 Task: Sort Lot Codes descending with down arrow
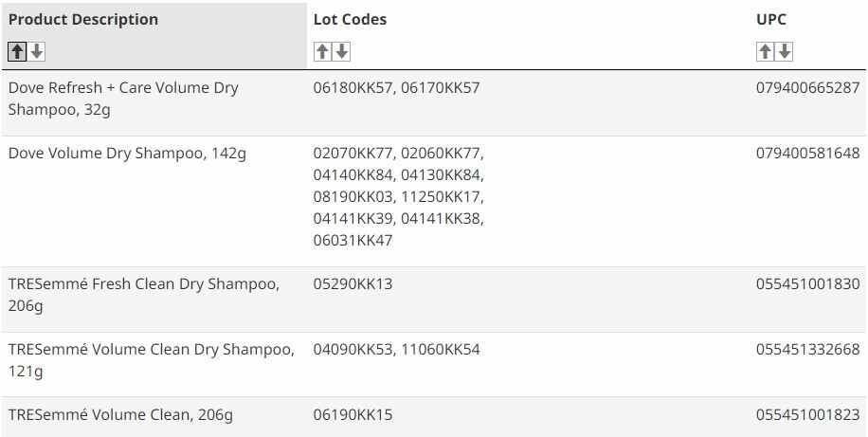point(342,52)
